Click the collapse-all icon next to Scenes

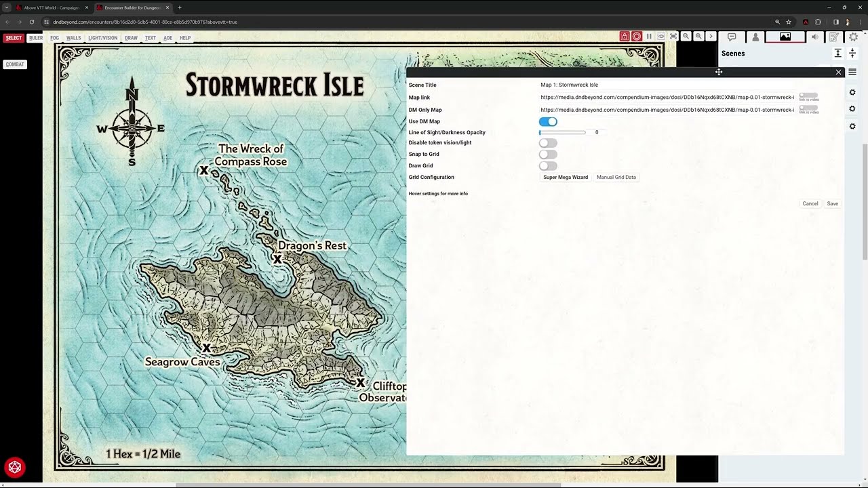point(852,53)
